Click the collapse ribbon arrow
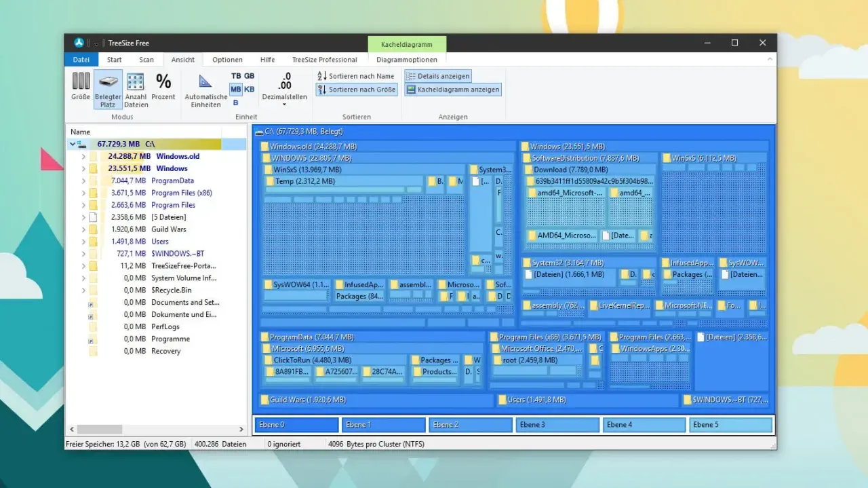Viewport: 868px width, 488px height. pyautogui.click(x=770, y=60)
